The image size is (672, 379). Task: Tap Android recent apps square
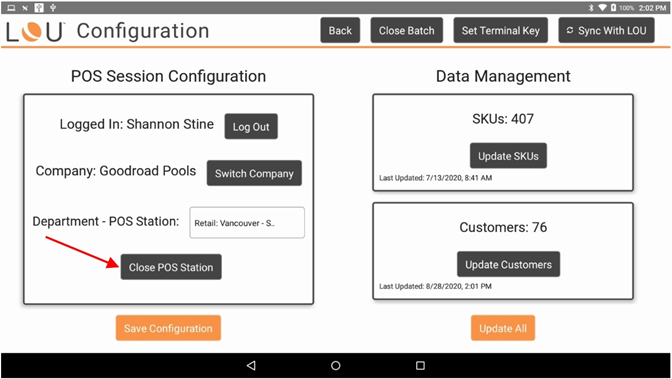(x=420, y=365)
